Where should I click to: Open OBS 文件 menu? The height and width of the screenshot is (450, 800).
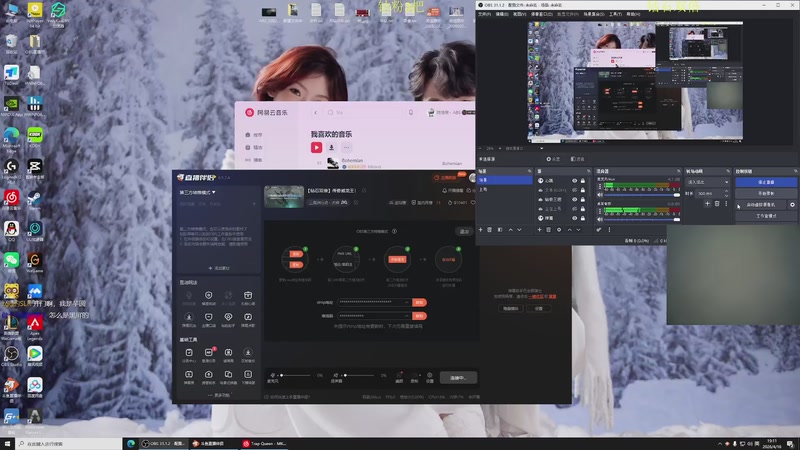[x=485, y=14]
